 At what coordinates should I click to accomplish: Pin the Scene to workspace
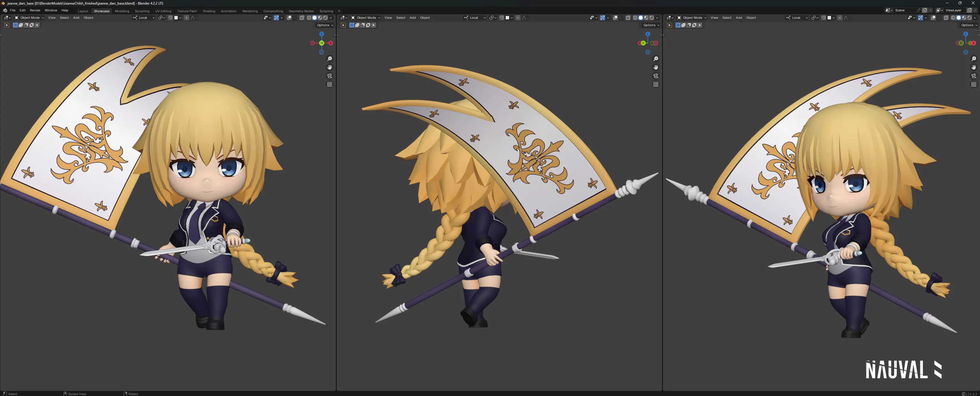coord(918,10)
